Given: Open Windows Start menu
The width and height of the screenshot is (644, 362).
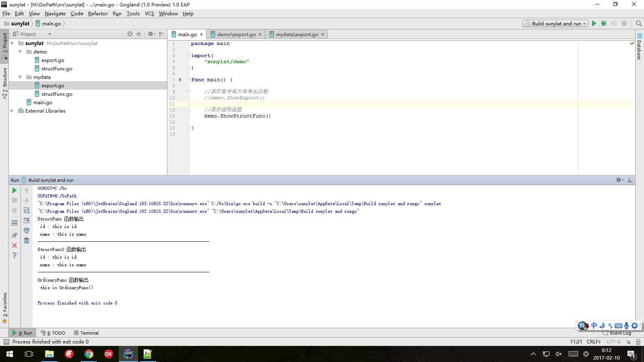Looking at the screenshot, I should click(10, 354).
